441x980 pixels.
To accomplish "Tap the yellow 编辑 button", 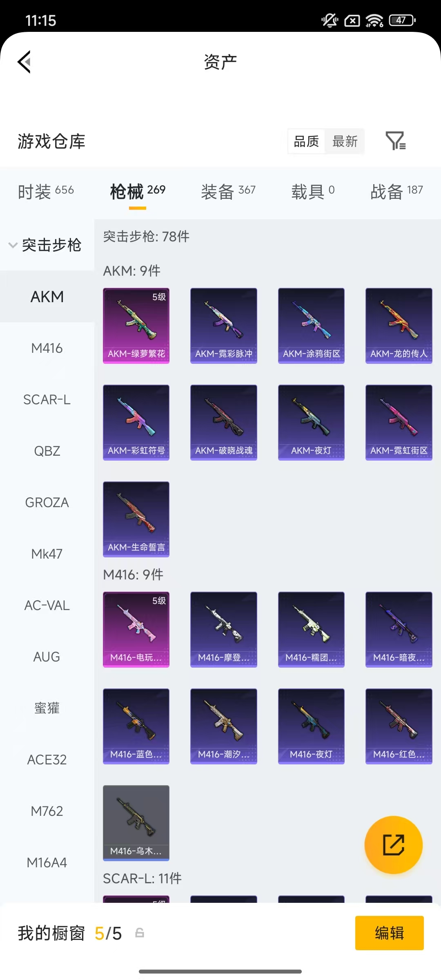I will (x=390, y=933).
